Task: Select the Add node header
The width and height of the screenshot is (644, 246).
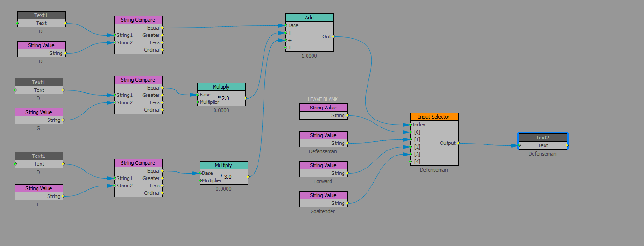Action: pyautogui.click(x=309, y=18)
